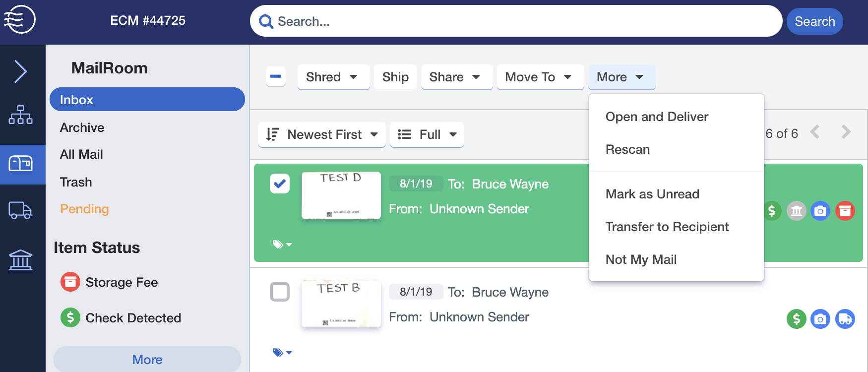Open the Trash folder
Image resolution: width=868 pixels, height=372 pixels.
click(76, 182)
